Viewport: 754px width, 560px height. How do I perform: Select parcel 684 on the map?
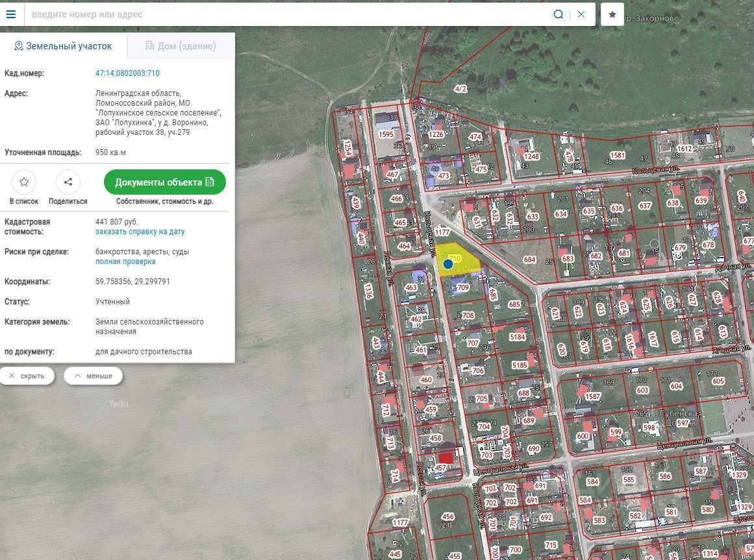pyautogui.click(x=529, y=260)
